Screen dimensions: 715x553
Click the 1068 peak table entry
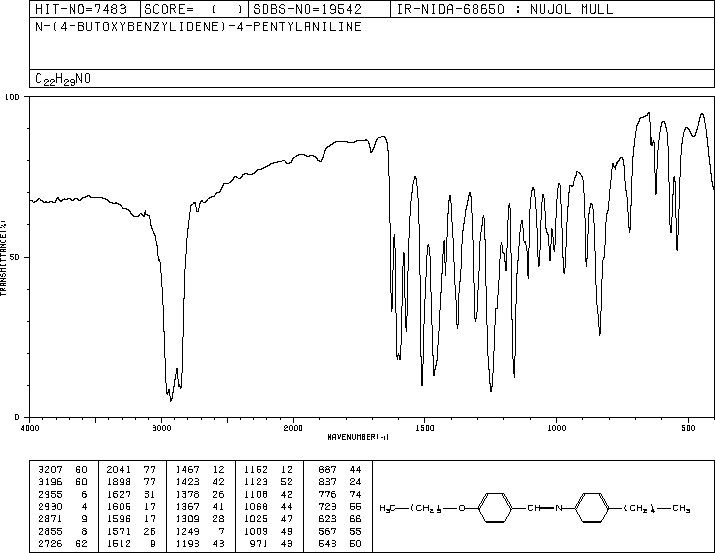click(x=256, y=506)
